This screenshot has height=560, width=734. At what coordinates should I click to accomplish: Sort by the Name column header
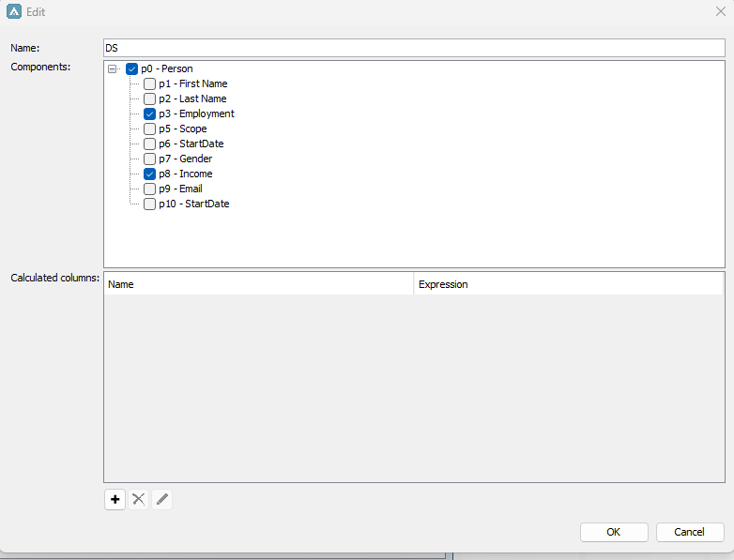pos(258,284)
